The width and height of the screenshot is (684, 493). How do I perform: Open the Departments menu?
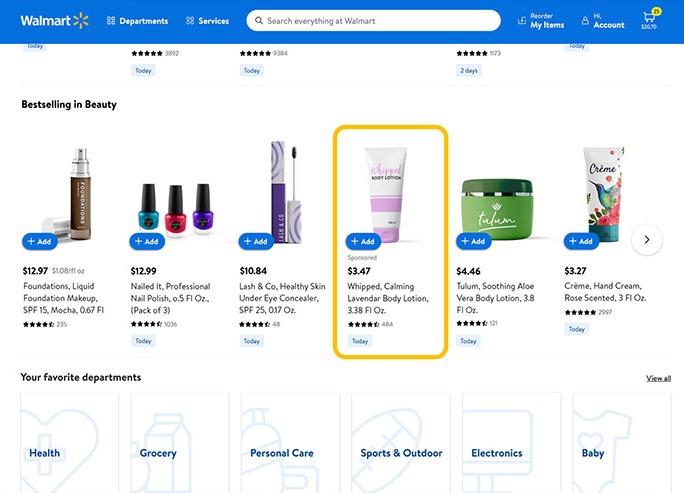tap(137, 21)
